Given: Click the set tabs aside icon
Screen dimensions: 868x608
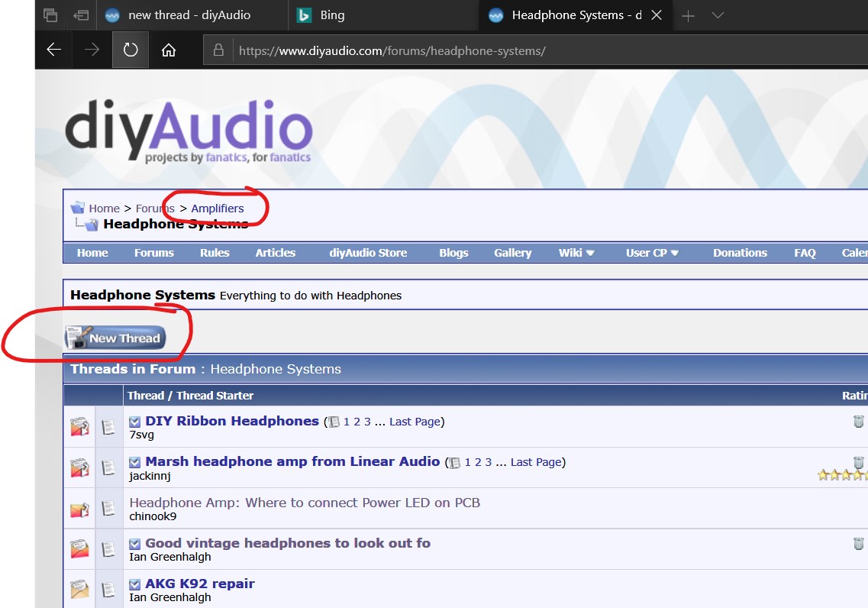Looking at the screenshot, I should (81, 15).
